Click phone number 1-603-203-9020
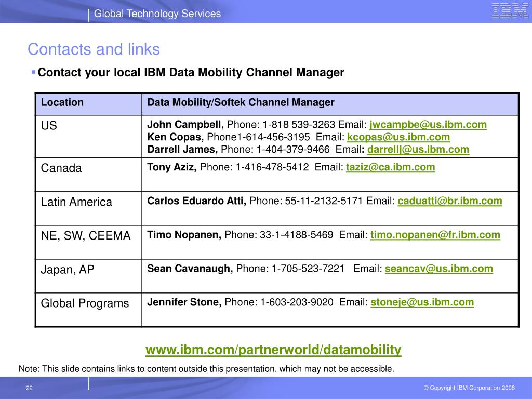Image resolution: width=532 pixels, height=399 pixels. (297, 302)
